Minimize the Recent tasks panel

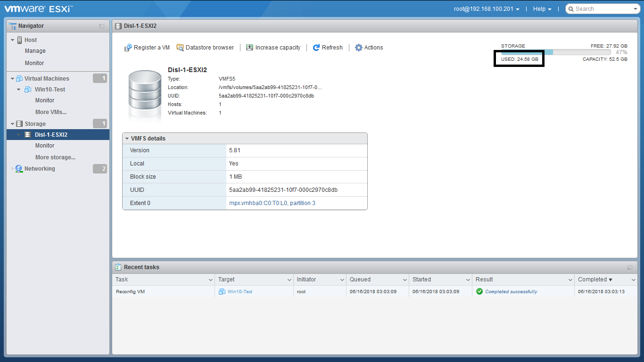[630, 267]
